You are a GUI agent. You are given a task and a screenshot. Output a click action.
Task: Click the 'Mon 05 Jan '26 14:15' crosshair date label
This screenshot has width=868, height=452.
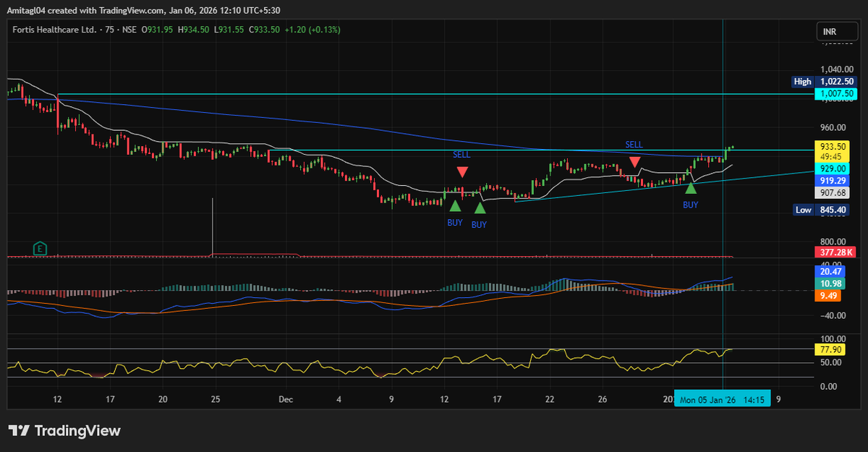[x=723, y=400]
